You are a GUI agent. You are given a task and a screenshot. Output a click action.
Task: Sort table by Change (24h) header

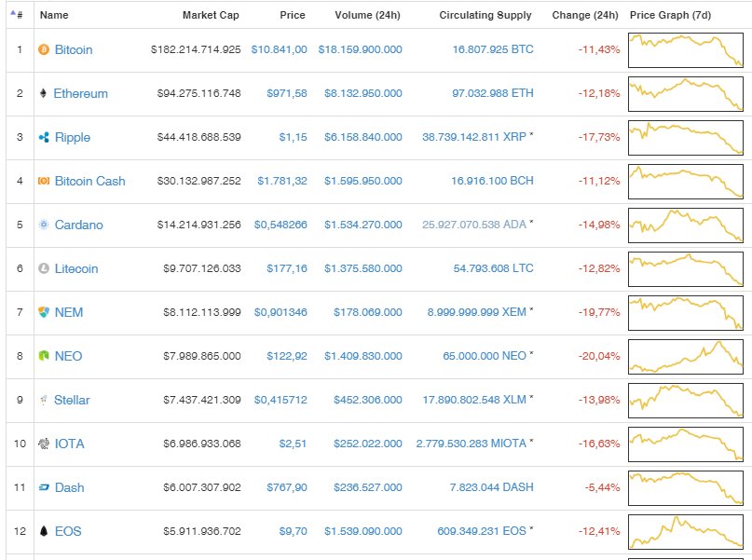coord(585,15)
